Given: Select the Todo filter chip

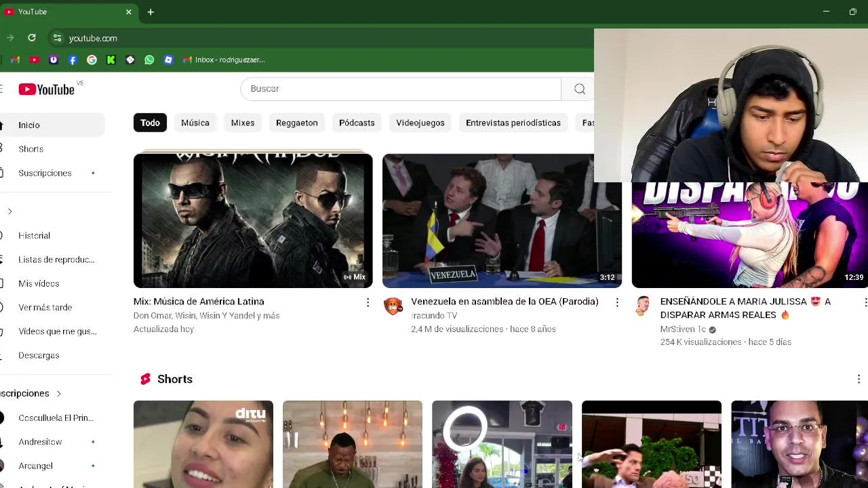Looking at the screenshot, I should (x=150, y=123).
